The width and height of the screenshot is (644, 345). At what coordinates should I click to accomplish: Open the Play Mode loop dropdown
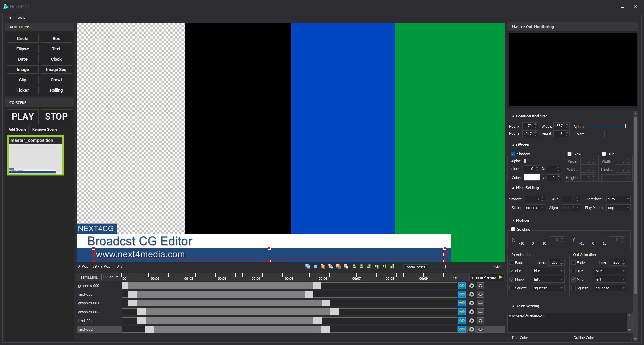tap(618, 208)
